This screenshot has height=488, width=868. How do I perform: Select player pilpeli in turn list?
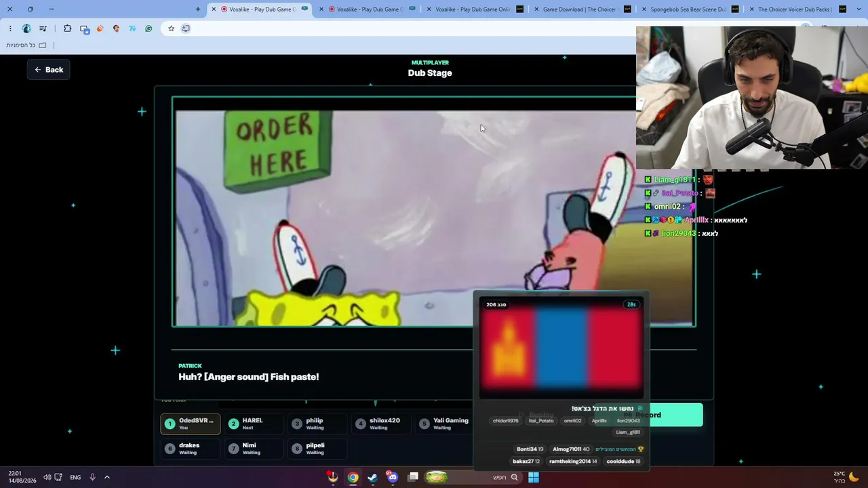point(317,449)
